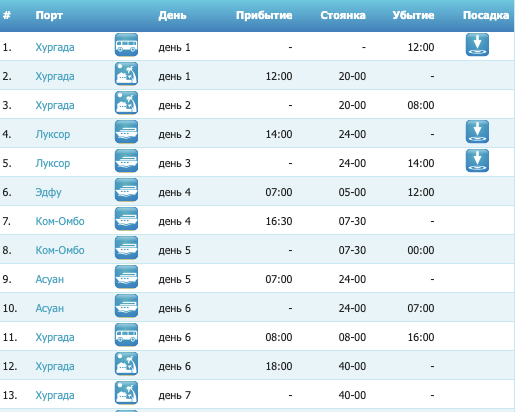
Task: Click день 7 in row 13
Action: click(x=174, y=396)
